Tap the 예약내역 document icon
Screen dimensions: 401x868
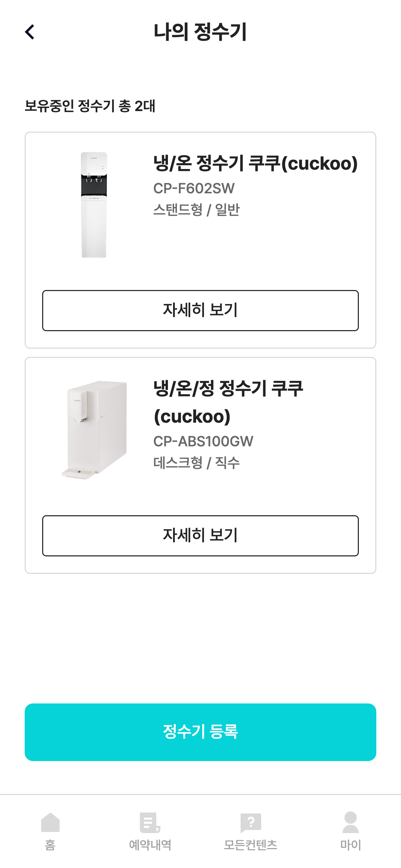(x=150, y=822)
